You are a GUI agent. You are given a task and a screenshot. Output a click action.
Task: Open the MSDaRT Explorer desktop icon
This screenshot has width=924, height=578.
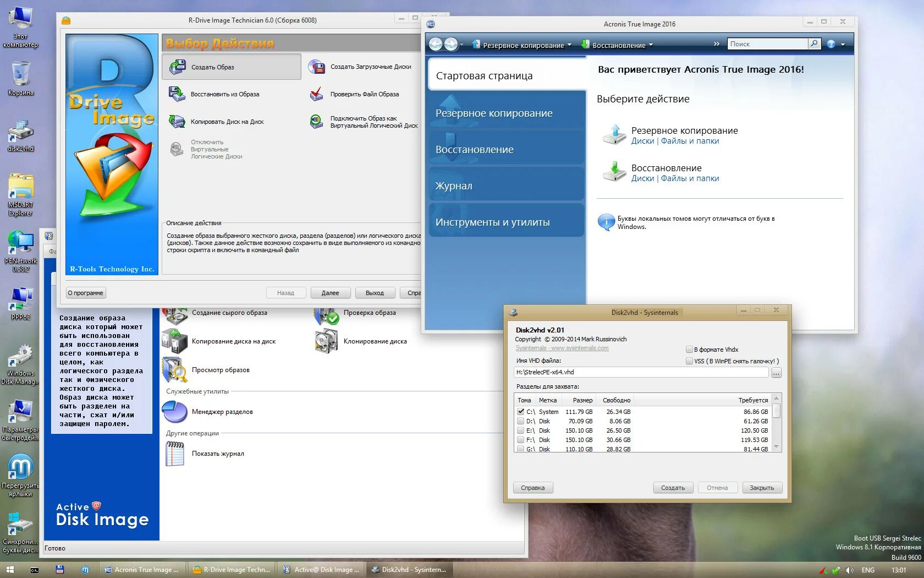point(20,194)
